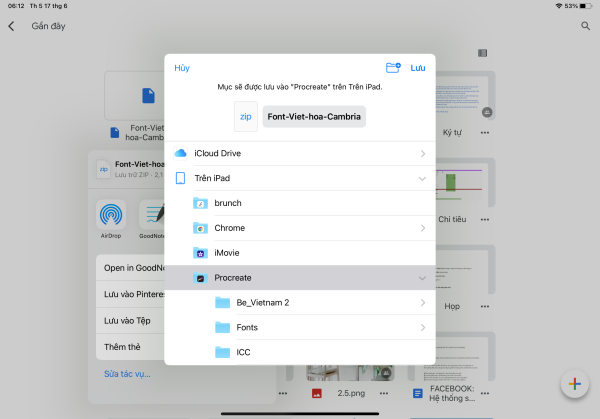The height and width of the screenshot is (419, 600).
Task: Tap the Wi-Fi indicator in status bar
Action: click(559, 6)
